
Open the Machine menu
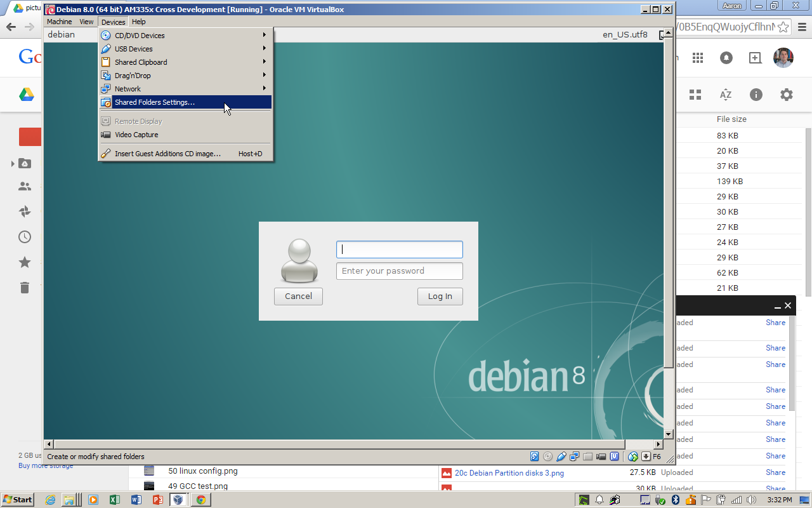point(60,22)
